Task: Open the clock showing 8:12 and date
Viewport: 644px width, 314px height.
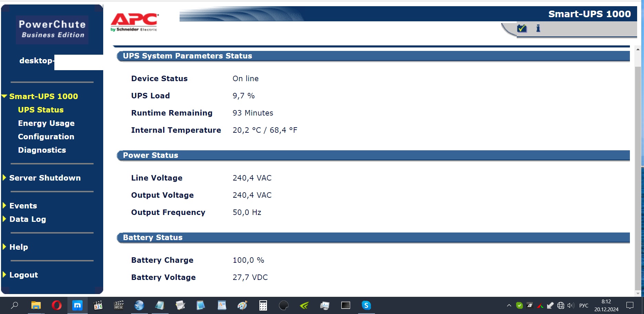Action: (606, 305)
